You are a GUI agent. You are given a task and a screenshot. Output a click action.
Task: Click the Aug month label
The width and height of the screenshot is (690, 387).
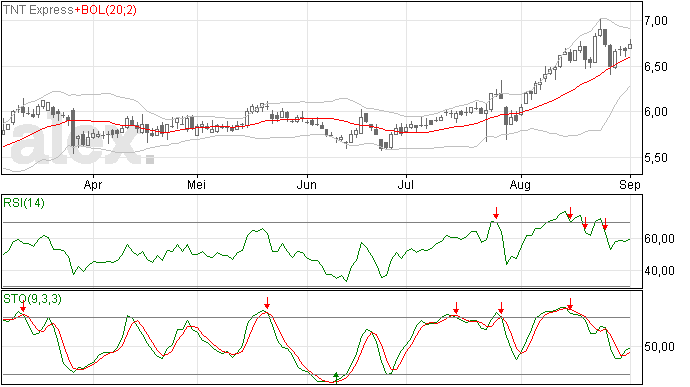520,185
